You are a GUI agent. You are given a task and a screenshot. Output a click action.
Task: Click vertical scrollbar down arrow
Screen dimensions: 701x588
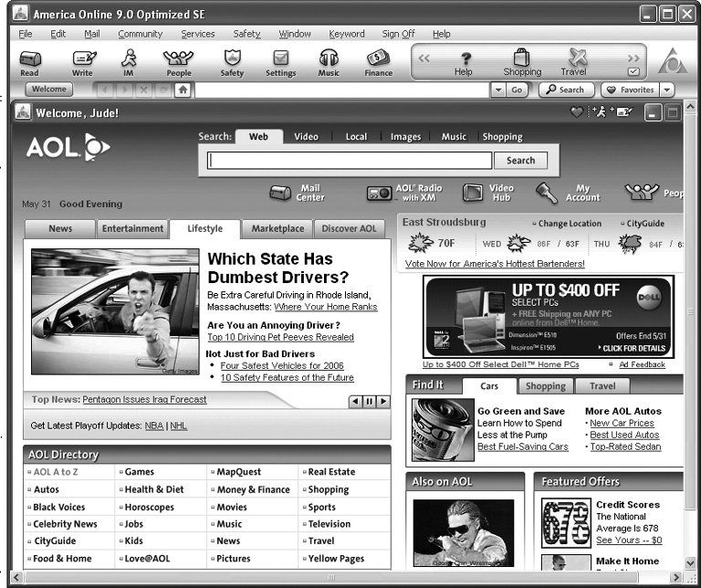coord(690,563)
